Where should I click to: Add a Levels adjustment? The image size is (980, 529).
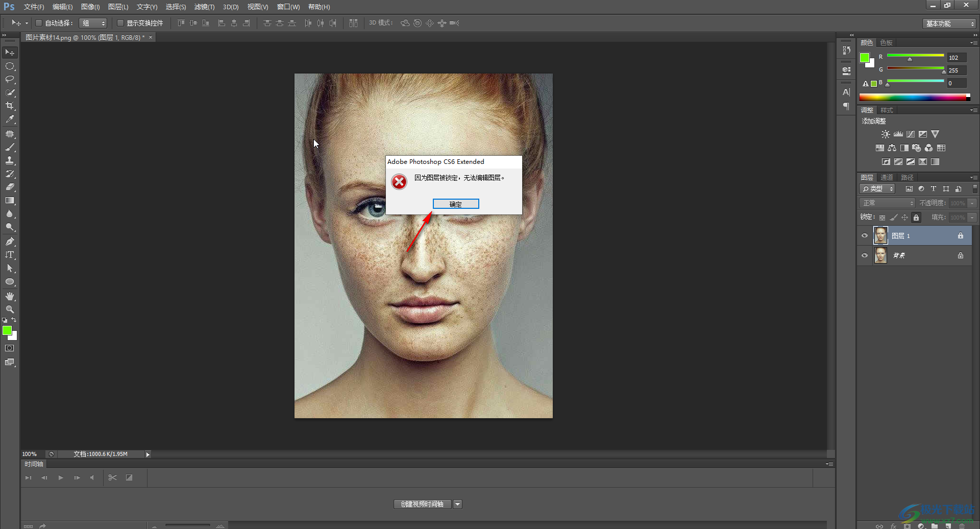[898, 134]
